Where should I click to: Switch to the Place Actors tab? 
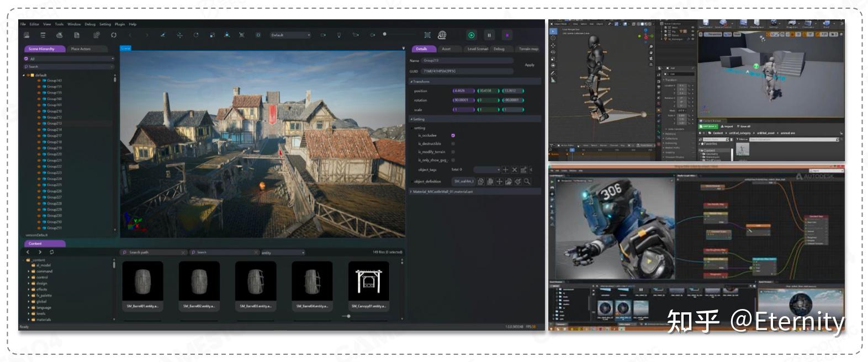pyautogui.click(x=81, y=49)
